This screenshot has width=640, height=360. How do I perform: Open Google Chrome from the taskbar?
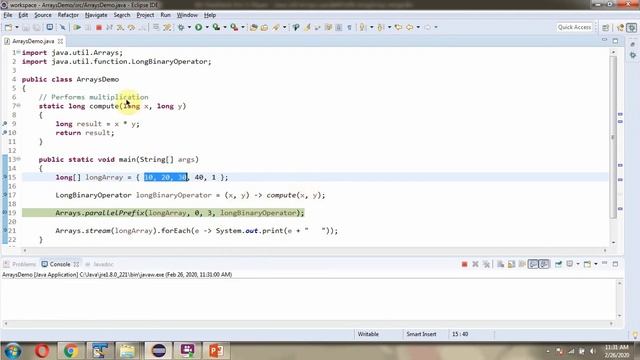tap(71, 351)
